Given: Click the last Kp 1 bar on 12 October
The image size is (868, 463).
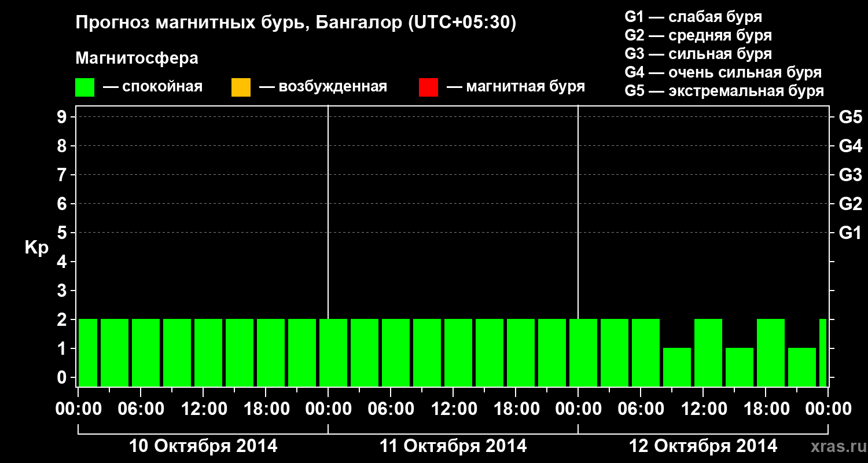Looking at the screenshot, I should click(x=802, y=367).
